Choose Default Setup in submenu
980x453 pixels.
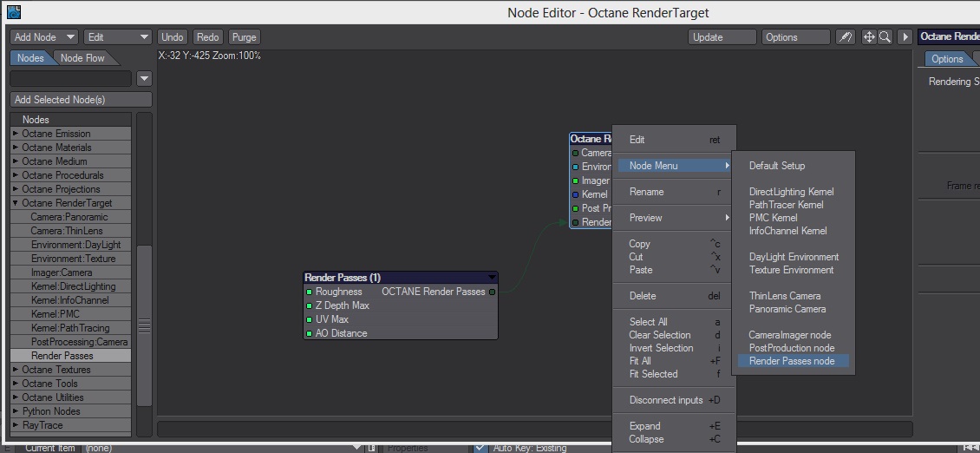[x=777, y=165]
